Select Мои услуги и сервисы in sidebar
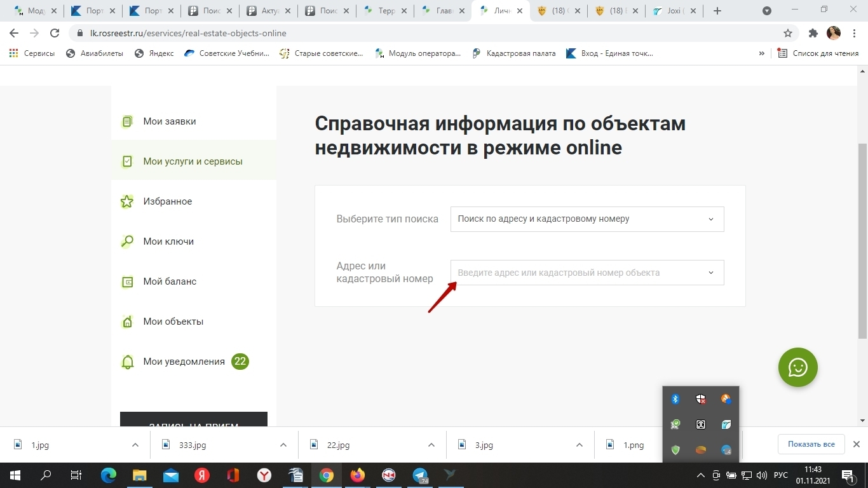Image resolution: width=868 pixels, height=488 pixels. [193, 161]
